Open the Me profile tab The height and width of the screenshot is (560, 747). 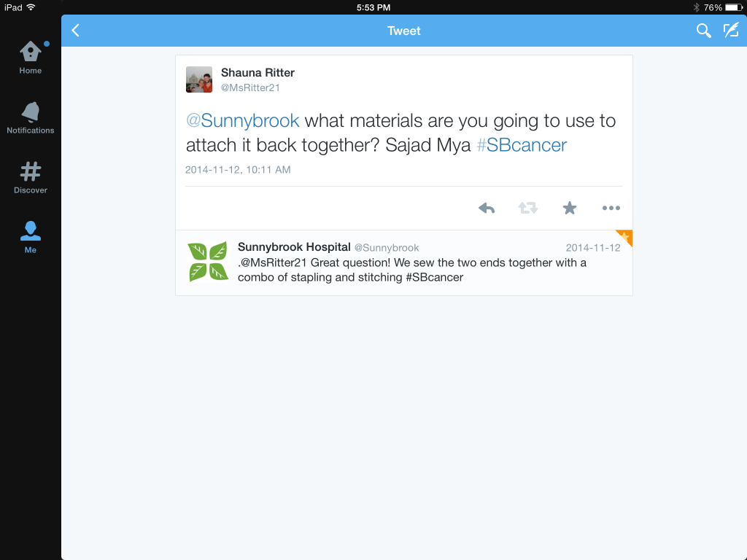point(31,237)
